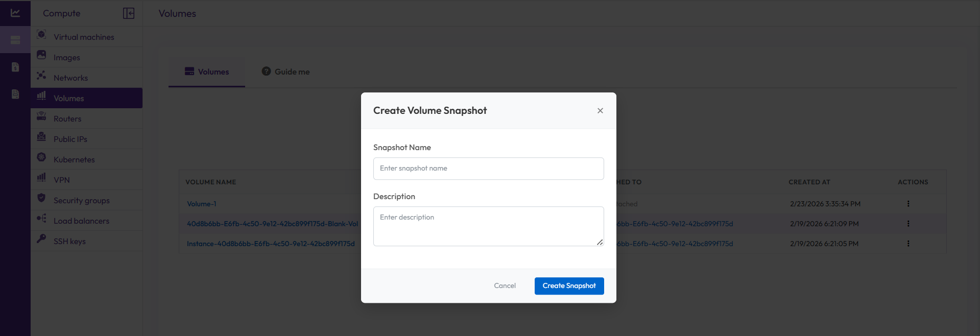Open Virtual machines in Compute menu
This screenshot has width=980, height=336.
pos(84,37)
